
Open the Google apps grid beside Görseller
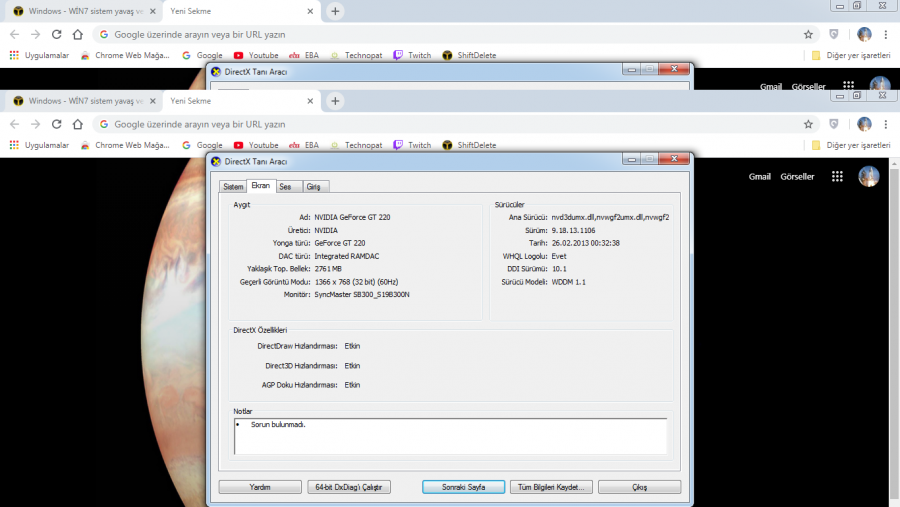(837, 176)
